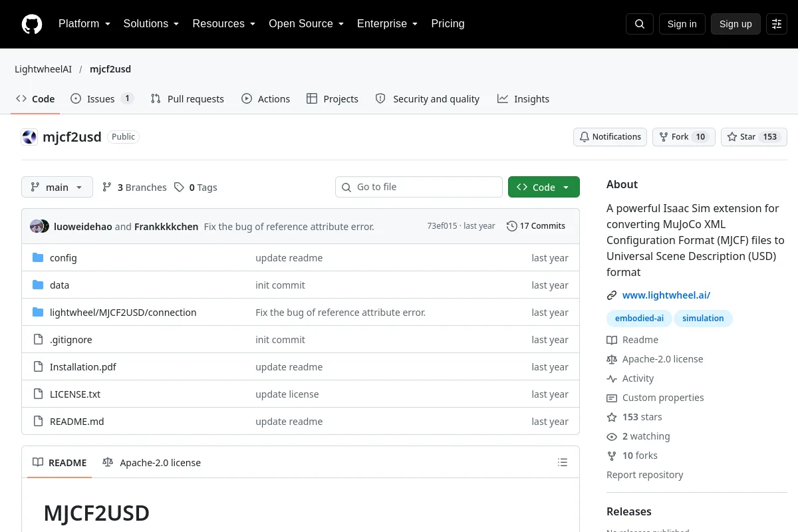This screenshot has height=532, width=798.
Task: Open the data folder
Action: coord(59,285)
